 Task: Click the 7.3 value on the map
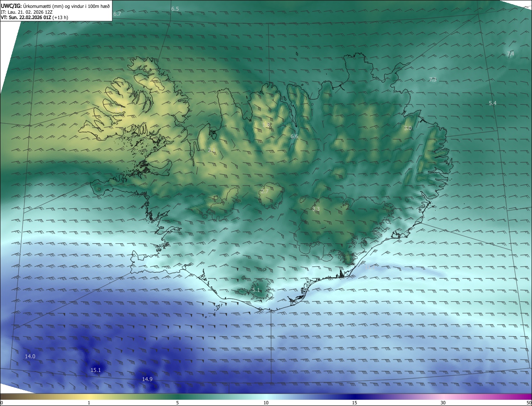(x=433, y=80)
